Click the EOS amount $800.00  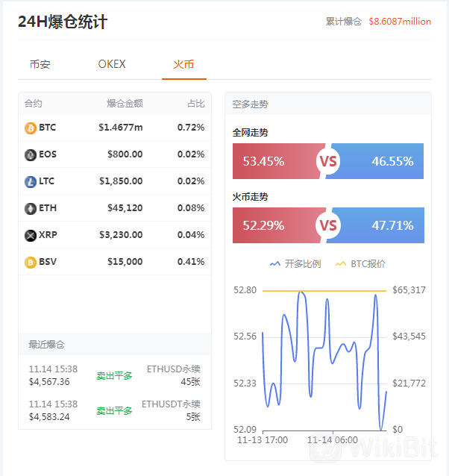(x=125, y=154)
